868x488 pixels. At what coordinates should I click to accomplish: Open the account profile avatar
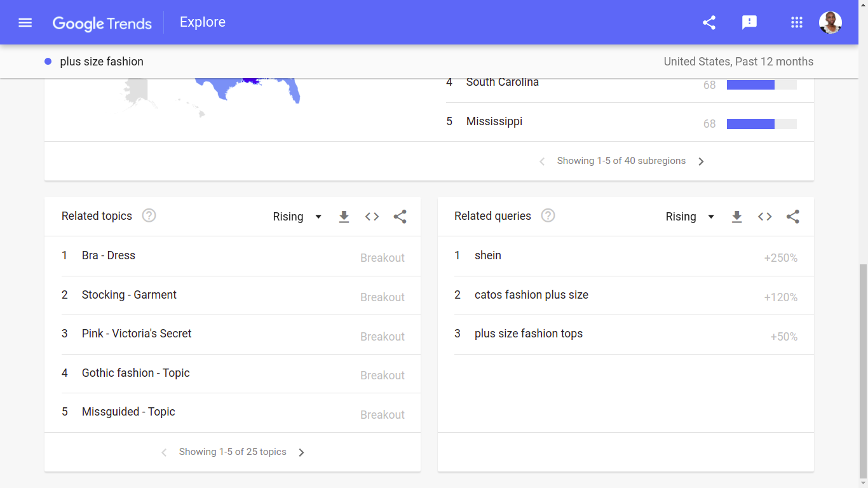(x=831, y=23)
